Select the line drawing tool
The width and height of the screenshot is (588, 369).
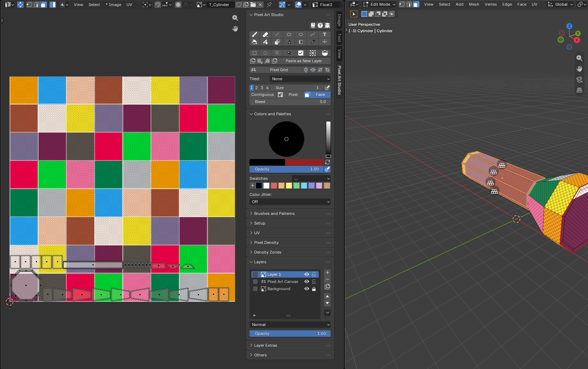(277, 34)
